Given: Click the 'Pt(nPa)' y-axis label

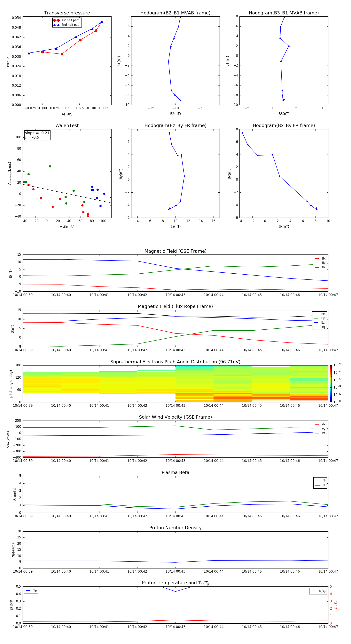Looking at the screenshot, I should pyautogui.click(x=8, y=61).
